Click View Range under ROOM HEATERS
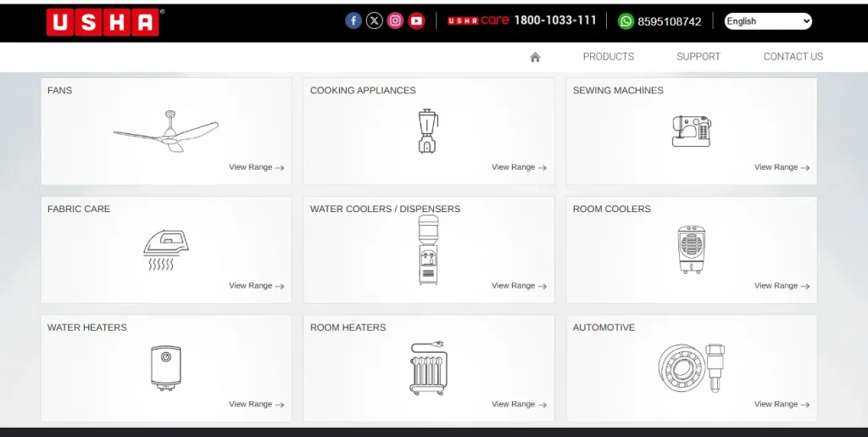This screenshot has height=437, width=868. (519, 404)
